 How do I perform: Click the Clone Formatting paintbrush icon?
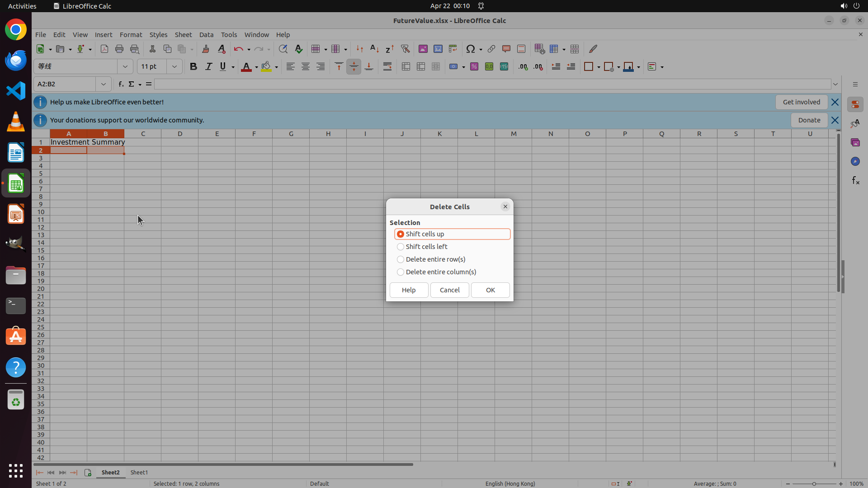click(206, 49)
